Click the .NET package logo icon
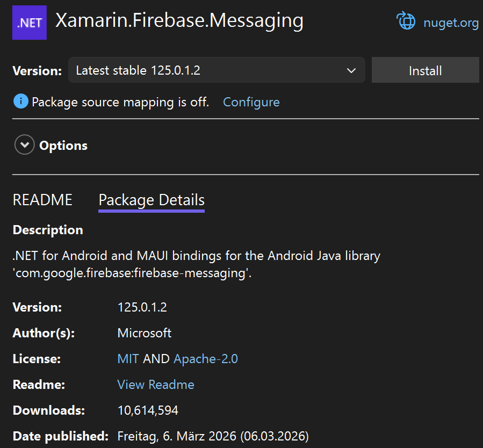 [29, 23]
